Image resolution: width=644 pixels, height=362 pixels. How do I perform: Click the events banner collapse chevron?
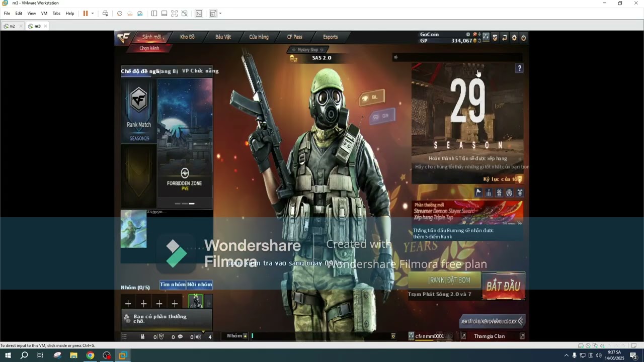pyautogui.click(x=520, y=321)
